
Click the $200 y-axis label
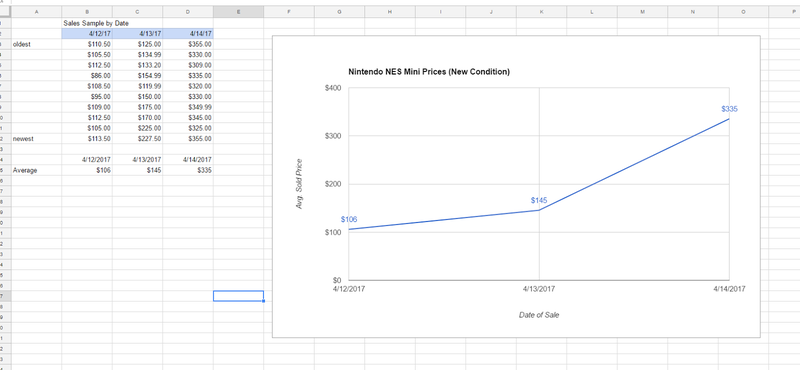pos(333,184)
